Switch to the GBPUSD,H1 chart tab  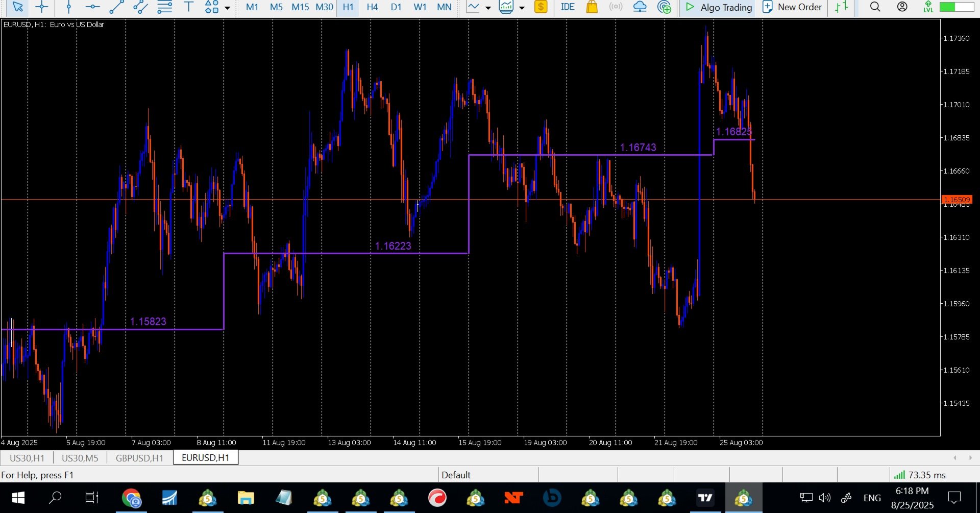pyautogui.click(x=139, y=458)
